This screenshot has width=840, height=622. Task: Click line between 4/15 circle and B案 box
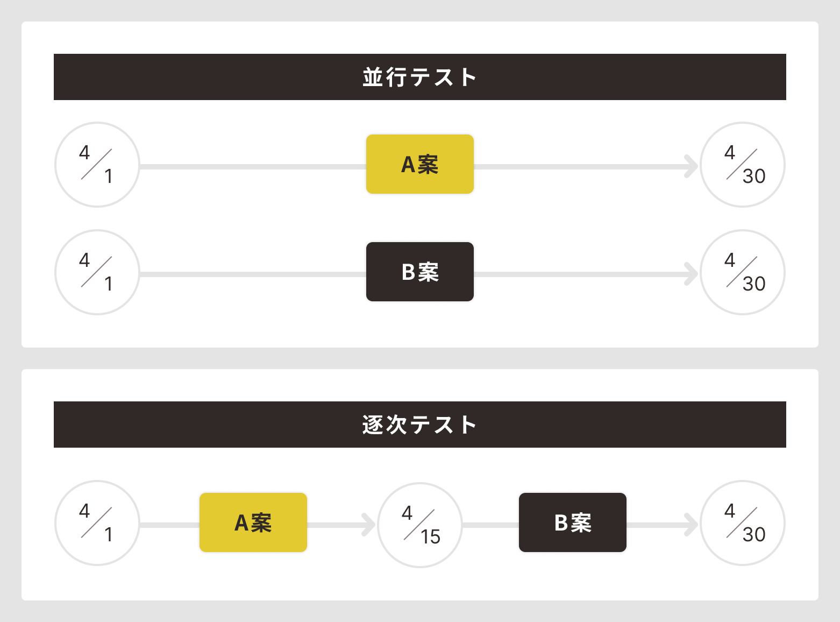click(x=490, y=525)
